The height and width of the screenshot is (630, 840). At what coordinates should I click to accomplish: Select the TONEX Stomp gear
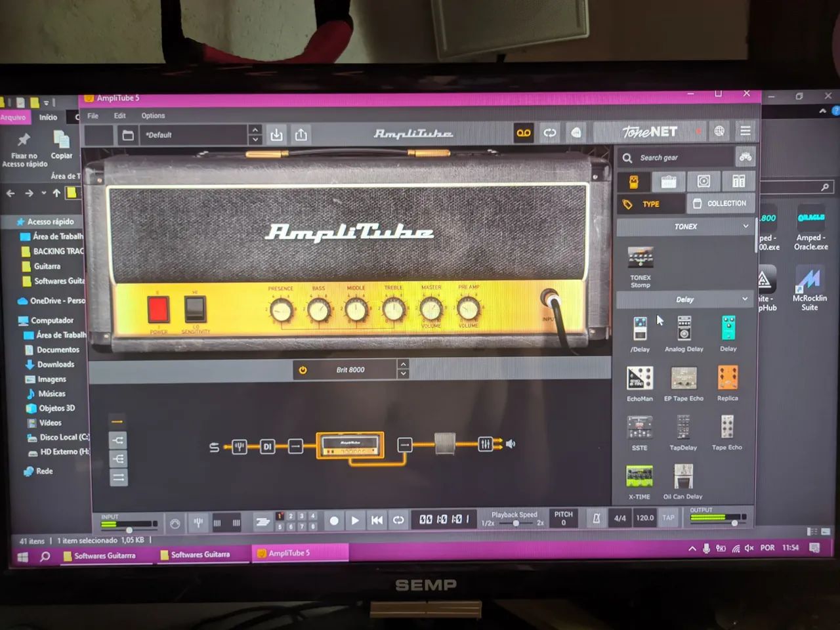click(x=640, y=259)
